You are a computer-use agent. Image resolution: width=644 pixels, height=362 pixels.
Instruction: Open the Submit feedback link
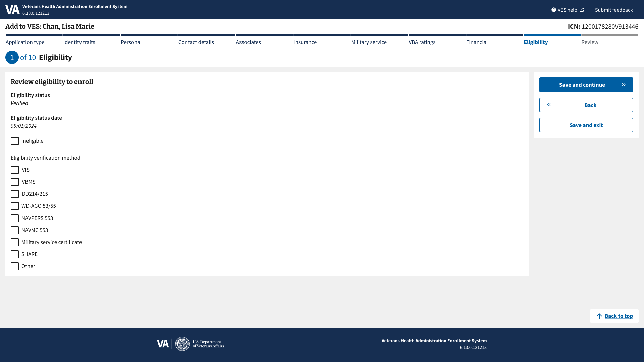[613, 10]
